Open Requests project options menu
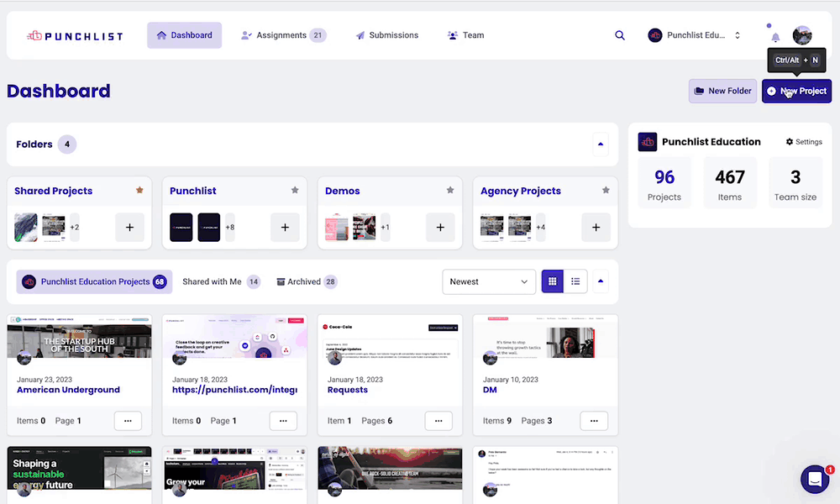The image size is (840, 504). point(438,421)
